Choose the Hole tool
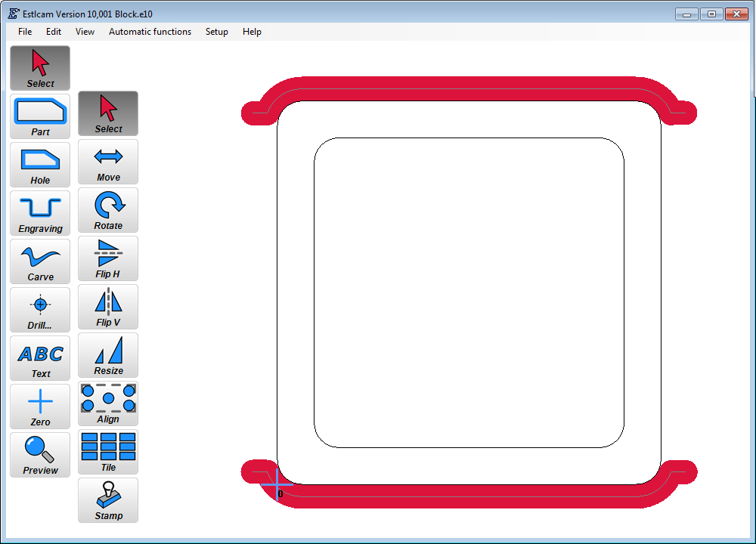 40,165
